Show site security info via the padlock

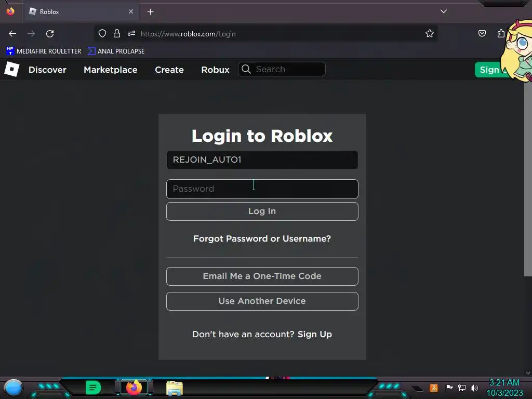(117, 34)
